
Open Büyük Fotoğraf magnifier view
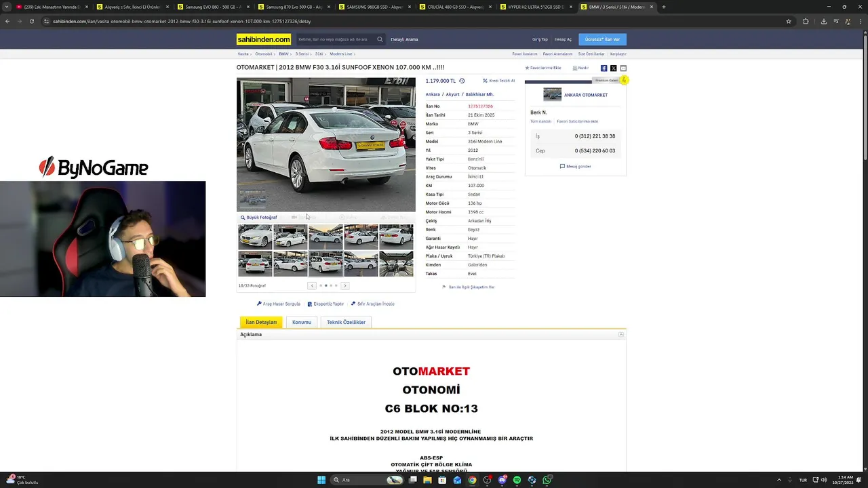tap(259, 218)
